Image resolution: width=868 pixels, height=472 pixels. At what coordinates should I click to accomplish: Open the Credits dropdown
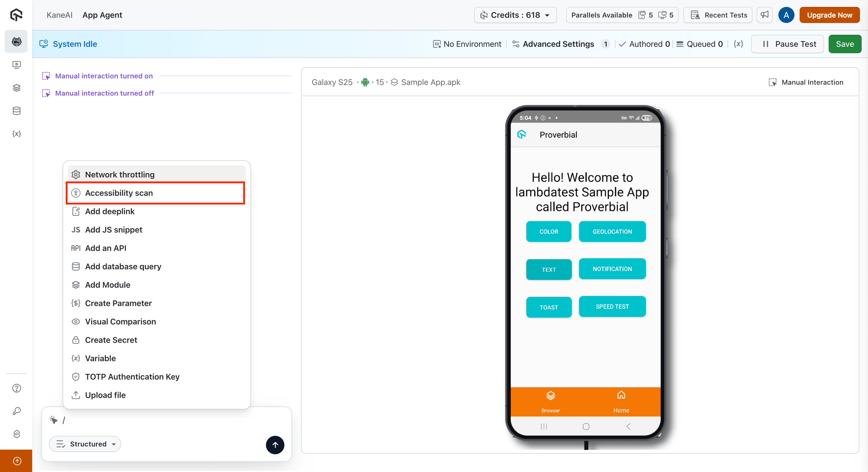(x=515, y=15)
